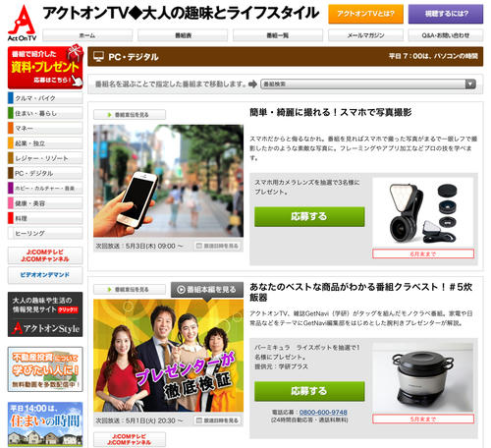Open 番組表 in the navigation bar
Viewport: 491px width, 448px height.
(183, 35)
